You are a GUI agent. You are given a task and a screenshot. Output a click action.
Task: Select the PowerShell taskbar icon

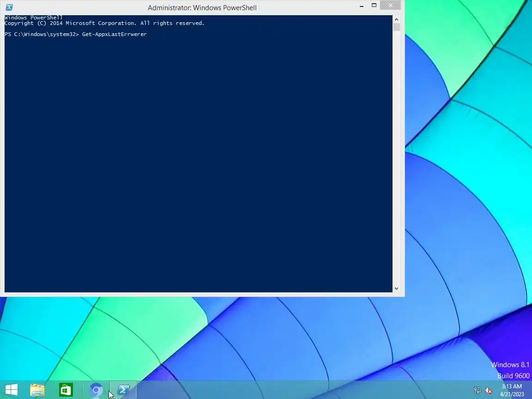pos(123,390)
